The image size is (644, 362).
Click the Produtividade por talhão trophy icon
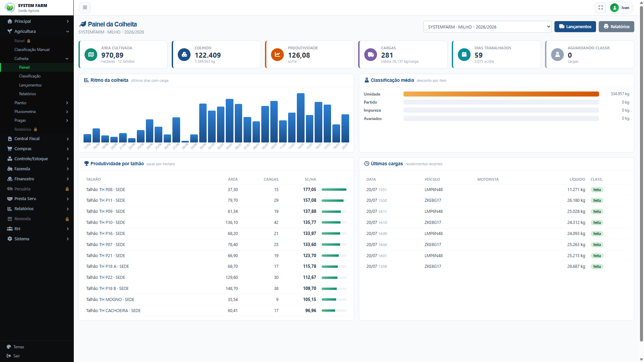pos(87,164)
